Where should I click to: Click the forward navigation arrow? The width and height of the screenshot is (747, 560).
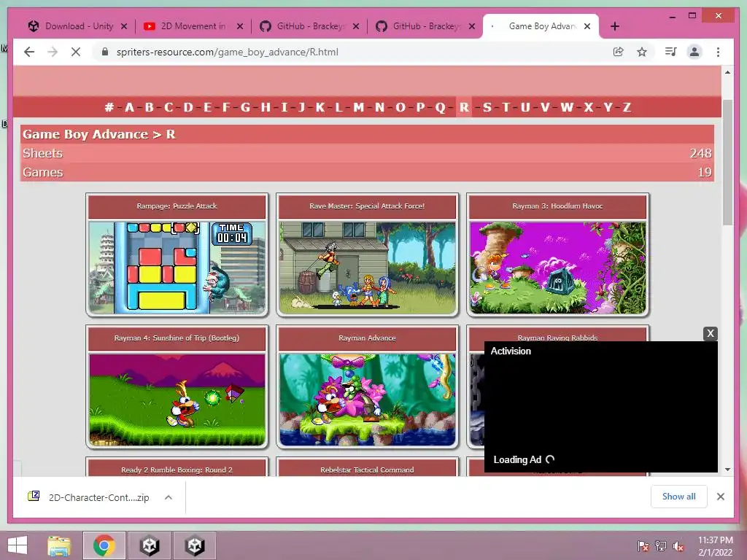pyautogui.click(x=53, y=52)
